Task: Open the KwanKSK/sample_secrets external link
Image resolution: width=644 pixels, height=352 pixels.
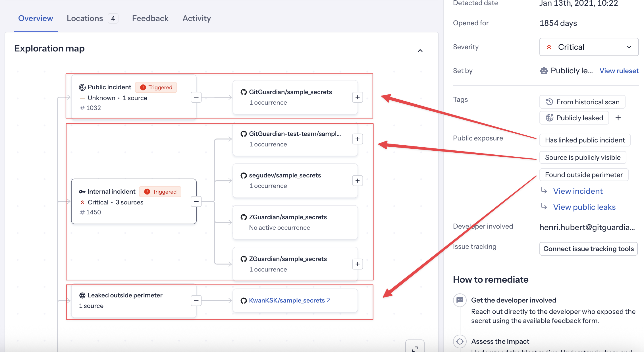Action: pyautogui.click(x=290, y=301)
